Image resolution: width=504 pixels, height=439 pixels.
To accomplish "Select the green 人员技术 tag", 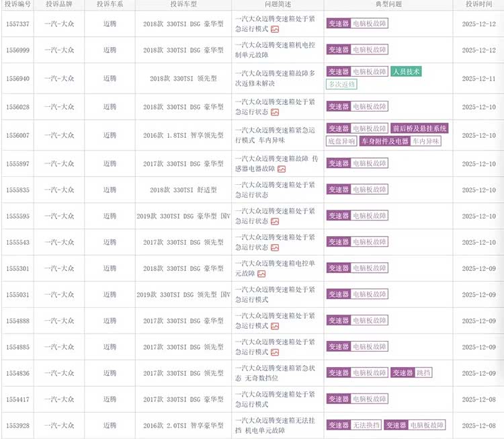I will pyautogui.click(x=406, y=72).
